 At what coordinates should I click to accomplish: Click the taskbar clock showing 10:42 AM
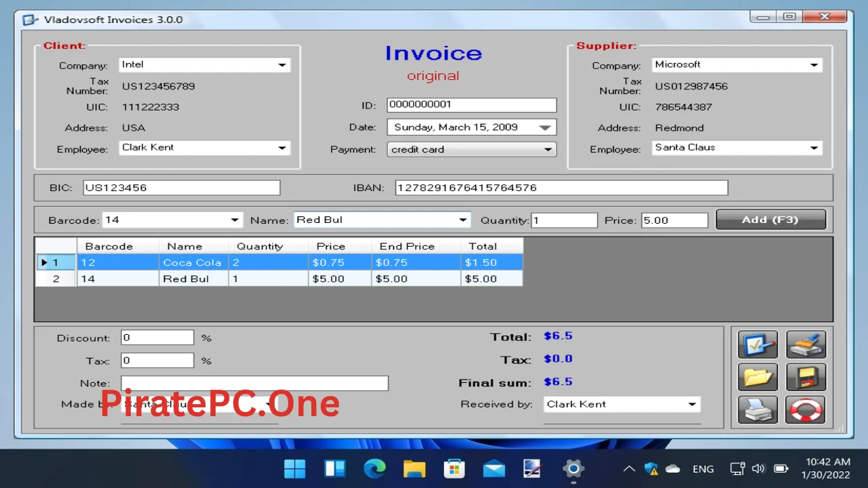(x=825, y=468)
